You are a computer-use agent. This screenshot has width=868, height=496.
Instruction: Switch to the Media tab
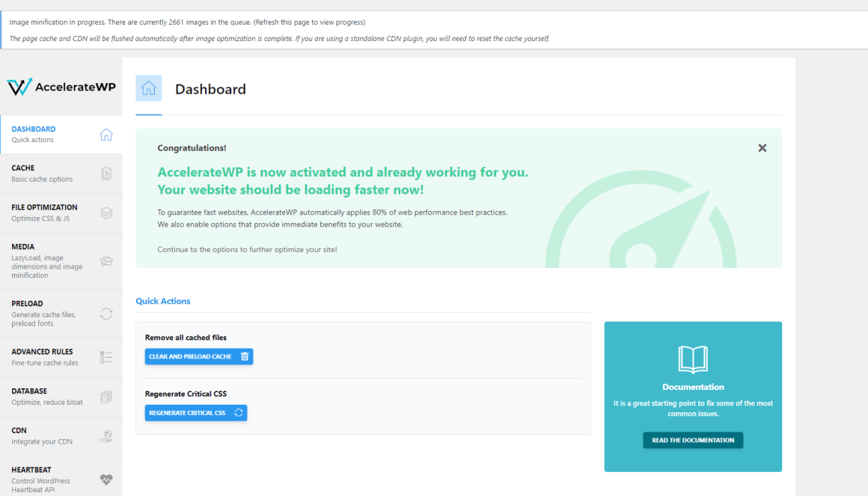tap(61, 261)
